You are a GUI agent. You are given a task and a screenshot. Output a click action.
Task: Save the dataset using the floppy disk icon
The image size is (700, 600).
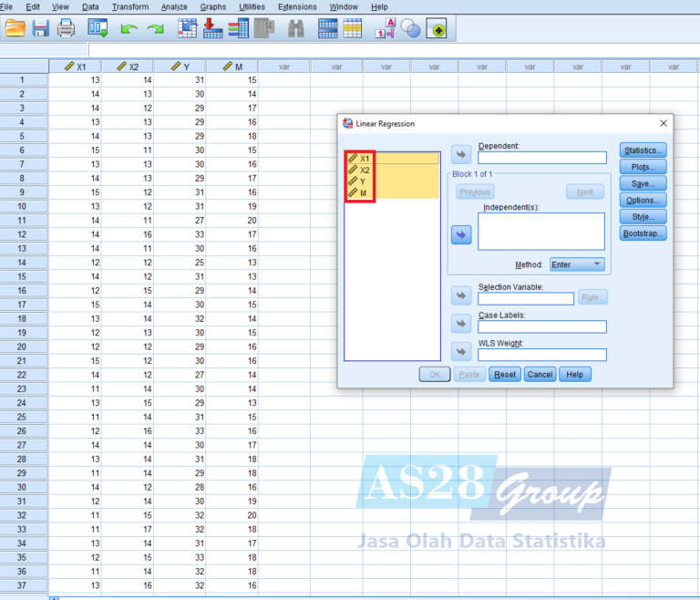41,28
